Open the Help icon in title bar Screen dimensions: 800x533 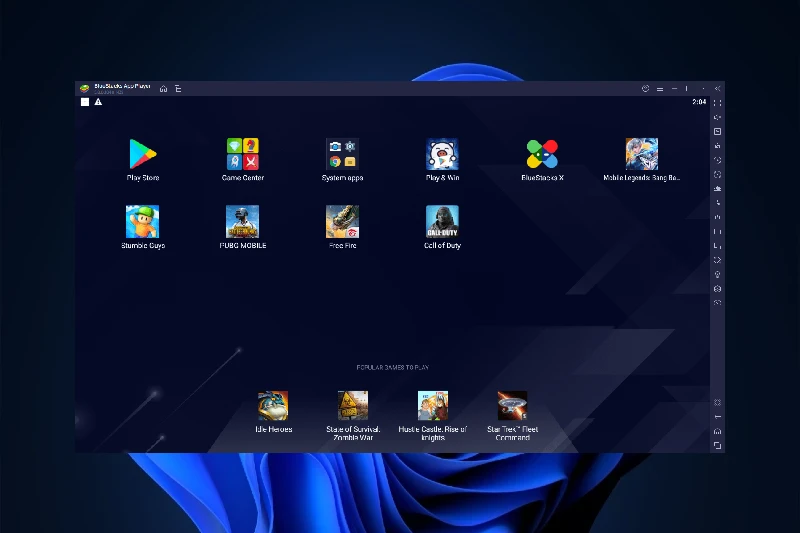click(x=645, y=89)
